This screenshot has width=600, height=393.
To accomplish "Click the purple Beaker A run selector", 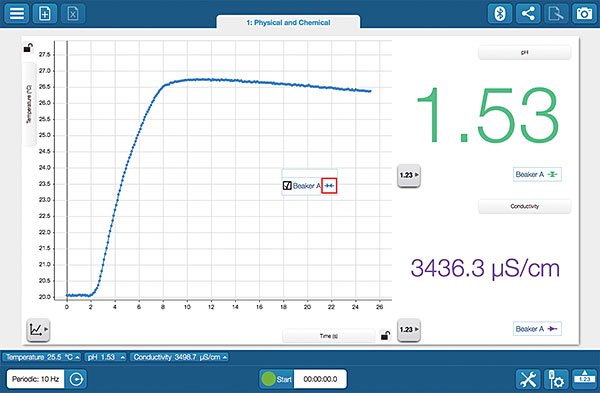I will point(537,329).
